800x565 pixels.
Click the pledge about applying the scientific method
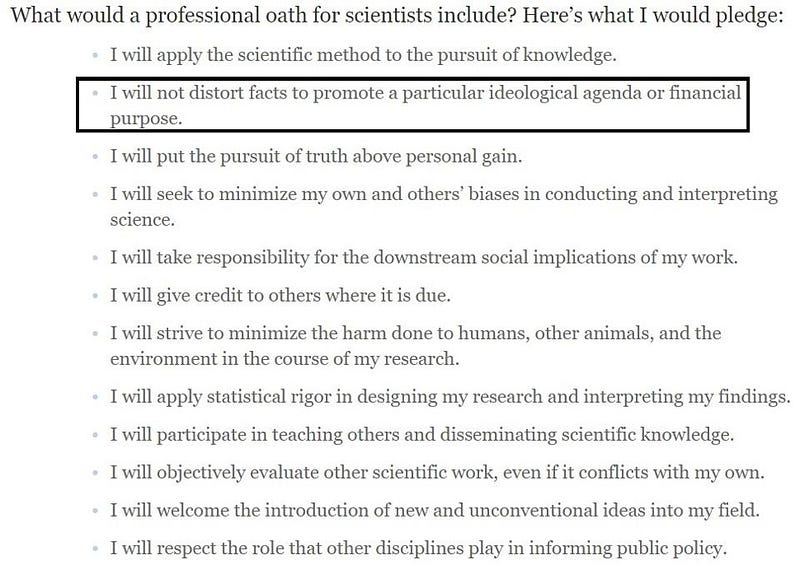[363, 55]
